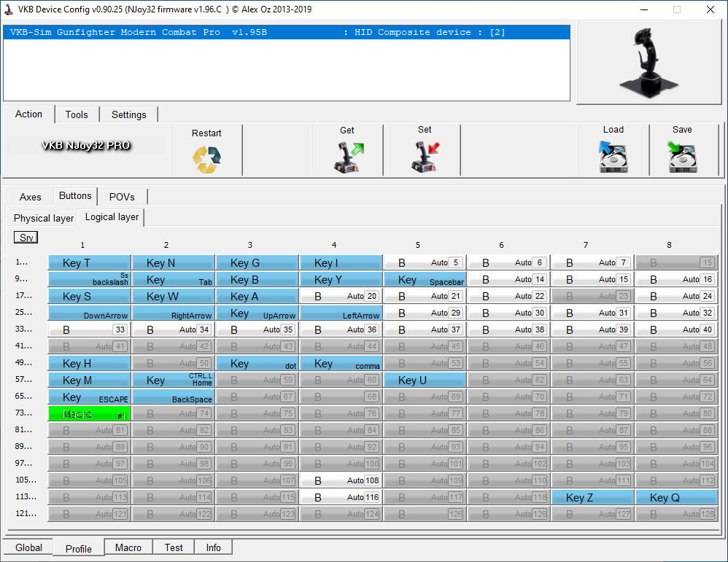
Task: Click the Save hard drive icon
Action: pyautogui.click(x=682, y=157)
